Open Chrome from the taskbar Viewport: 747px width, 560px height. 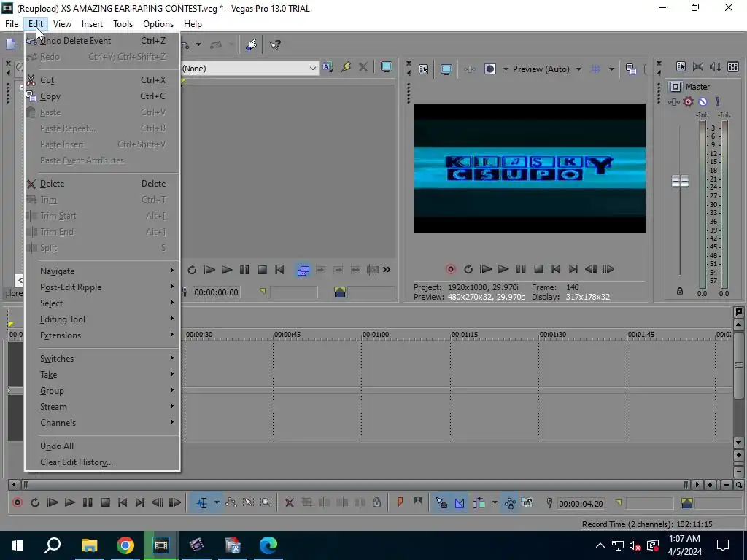[125, 545]
